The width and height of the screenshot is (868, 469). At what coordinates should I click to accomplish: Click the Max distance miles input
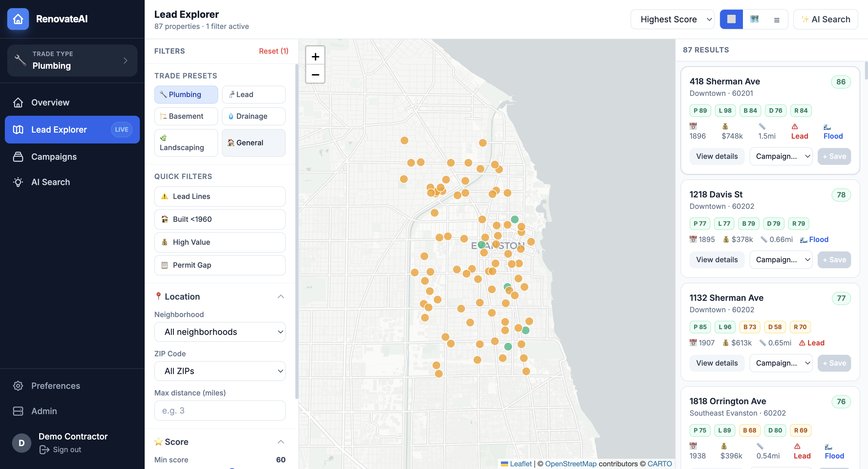pos(220,411)
